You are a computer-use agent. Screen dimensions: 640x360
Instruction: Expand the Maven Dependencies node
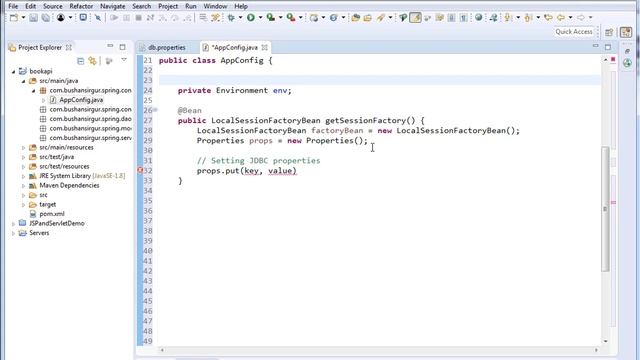pos(24,185)
